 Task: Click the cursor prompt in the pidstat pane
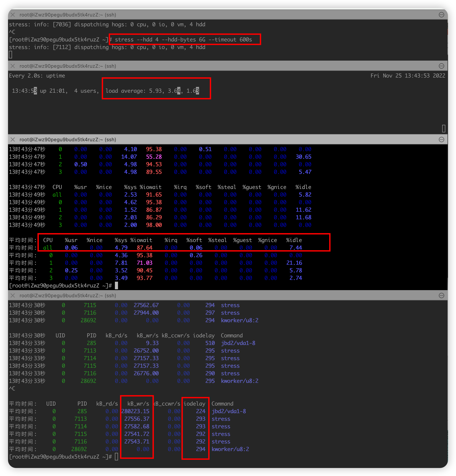(x=116, y=457)
